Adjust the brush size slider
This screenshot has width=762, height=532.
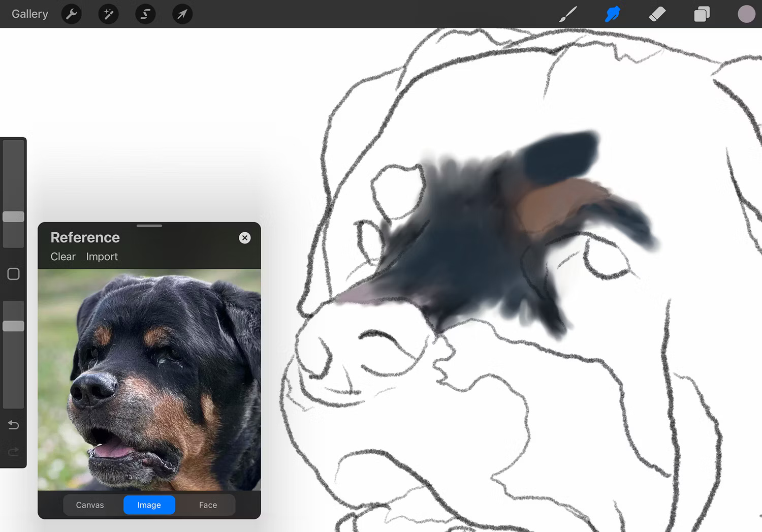tap(14, 216)
